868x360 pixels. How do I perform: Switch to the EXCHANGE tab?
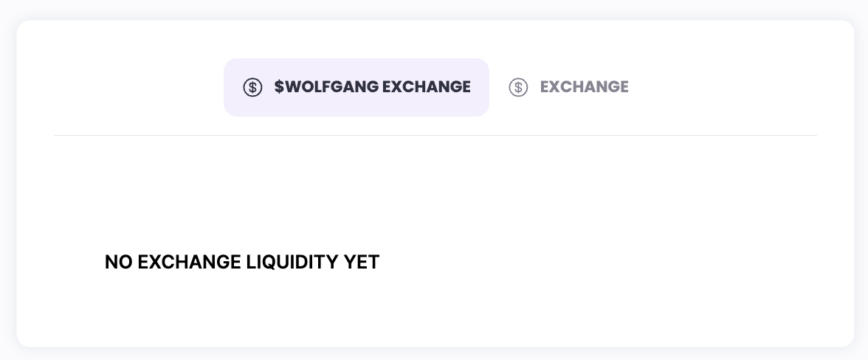(x=569, y=87)
